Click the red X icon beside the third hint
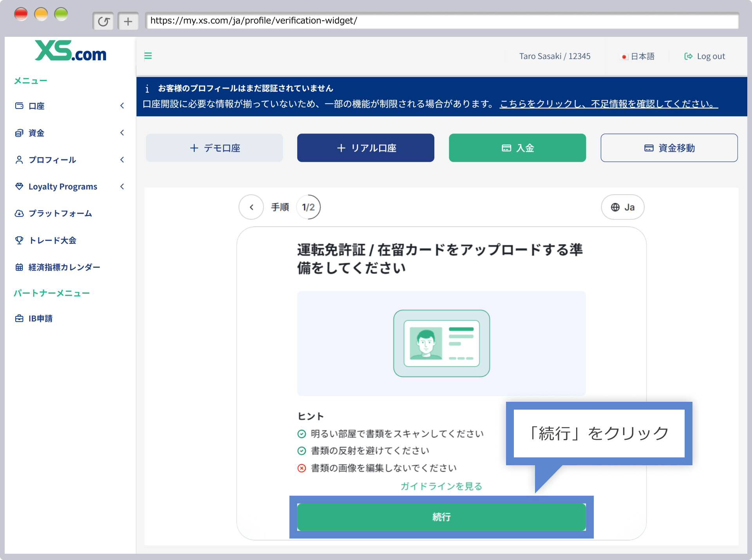This screenshot has width=752, height=560. coord(302,468)
